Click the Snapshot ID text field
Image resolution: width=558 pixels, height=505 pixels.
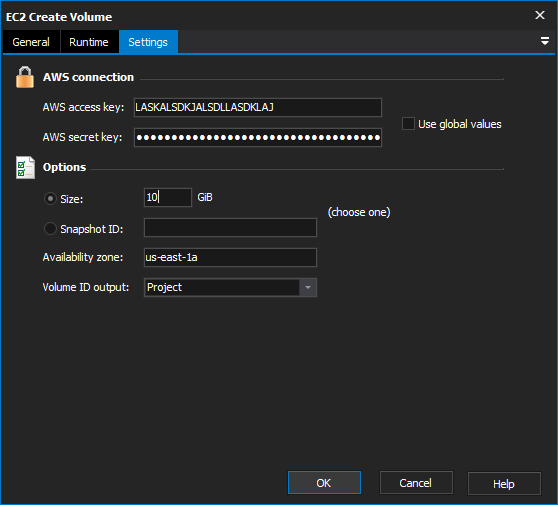coord(230,227)
